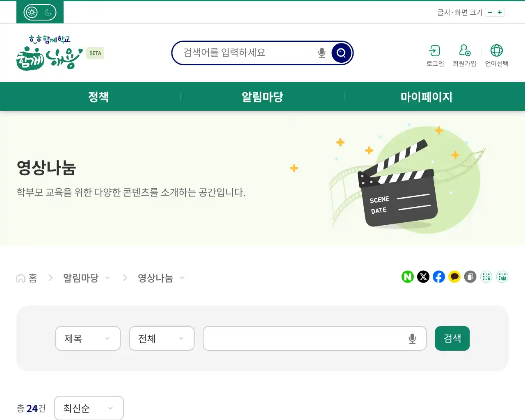The height and width of the screenshot is (420, 525).
Task: Decrease font size with minus control
Action: pyautogui.click(x=490, y=12)
